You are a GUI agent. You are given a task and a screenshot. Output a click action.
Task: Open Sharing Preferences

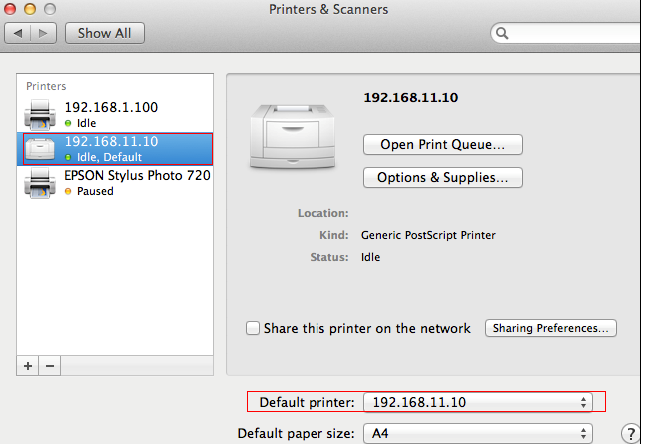550,328
